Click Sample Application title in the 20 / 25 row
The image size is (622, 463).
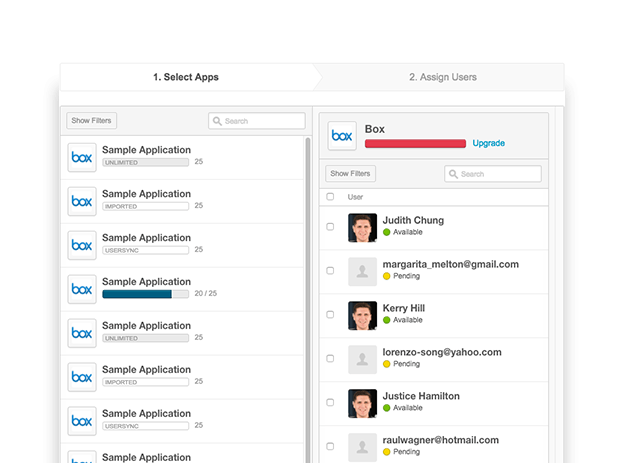click(x=146, y=282)
